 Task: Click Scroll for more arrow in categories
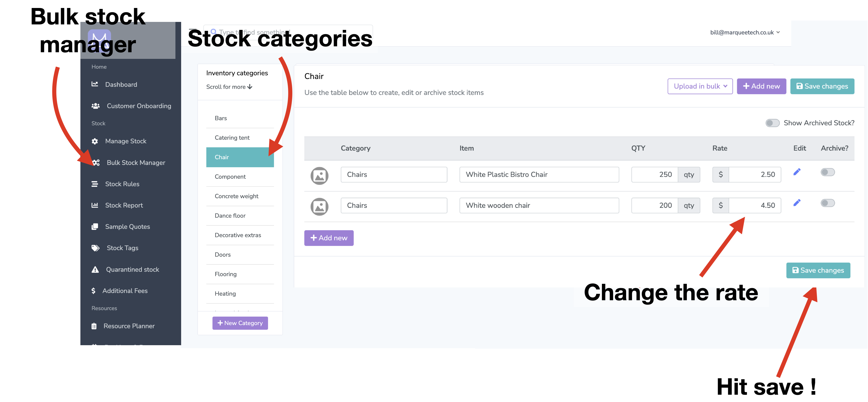[x=250, y=87]
